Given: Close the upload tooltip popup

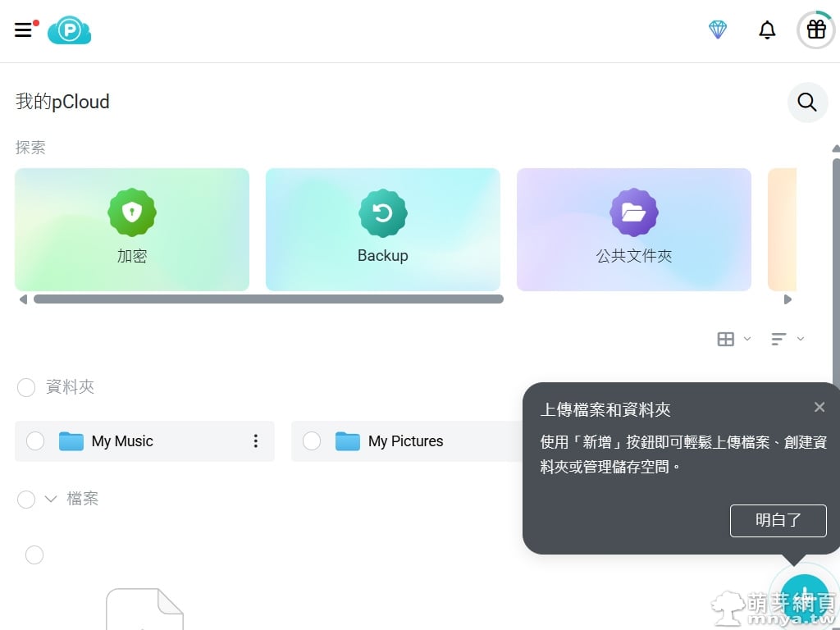Looking at the screenshot, I should click(819, 408).
